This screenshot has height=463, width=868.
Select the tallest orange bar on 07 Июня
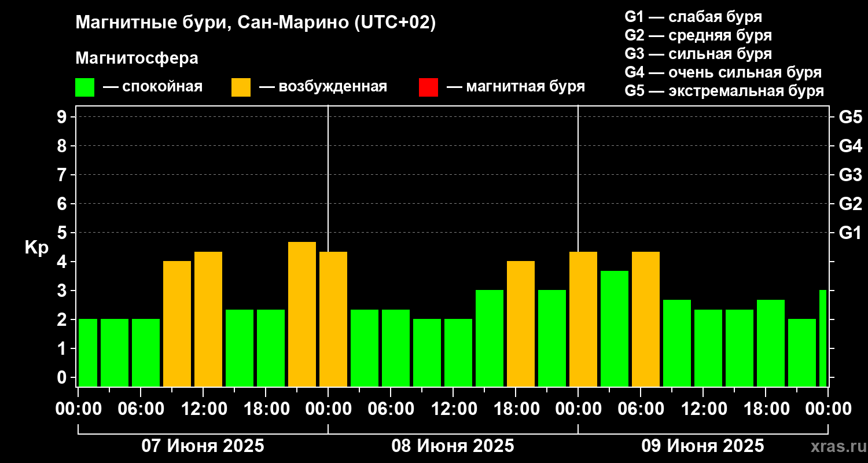(x=302, y=314)
